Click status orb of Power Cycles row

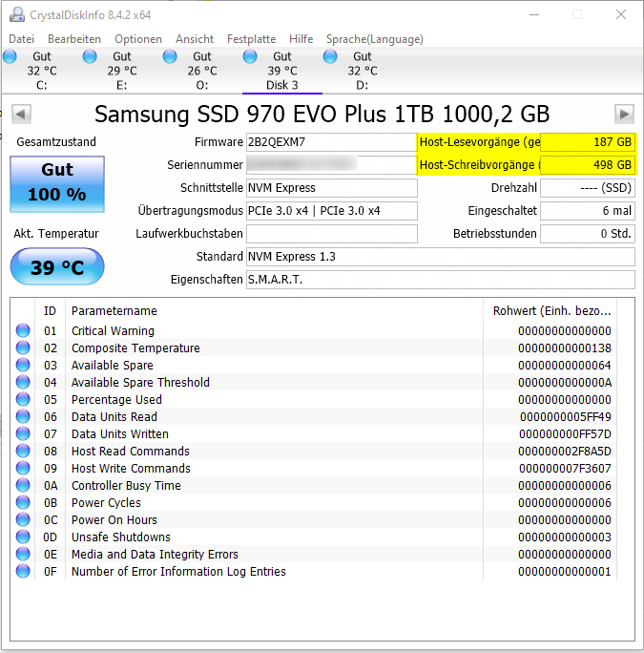tap(23, 503)
